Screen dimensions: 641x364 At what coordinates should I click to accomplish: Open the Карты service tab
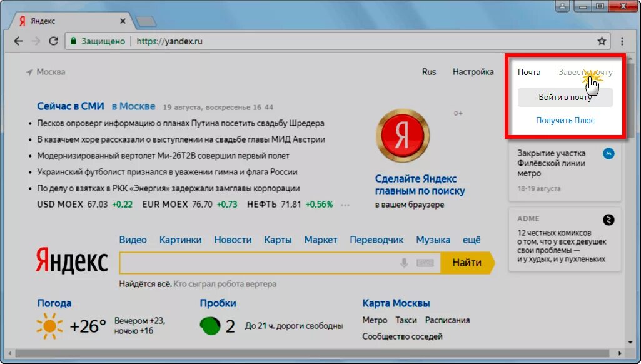click(x=278, y=240)
